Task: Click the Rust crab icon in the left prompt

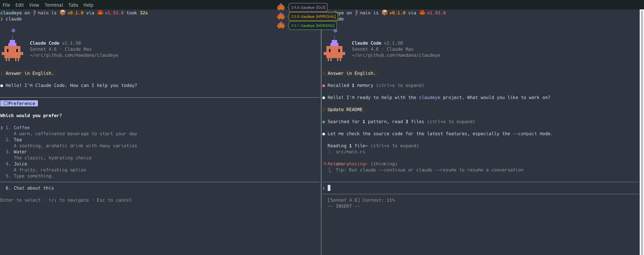Action: pyautogui.click(x=100, y=13)
